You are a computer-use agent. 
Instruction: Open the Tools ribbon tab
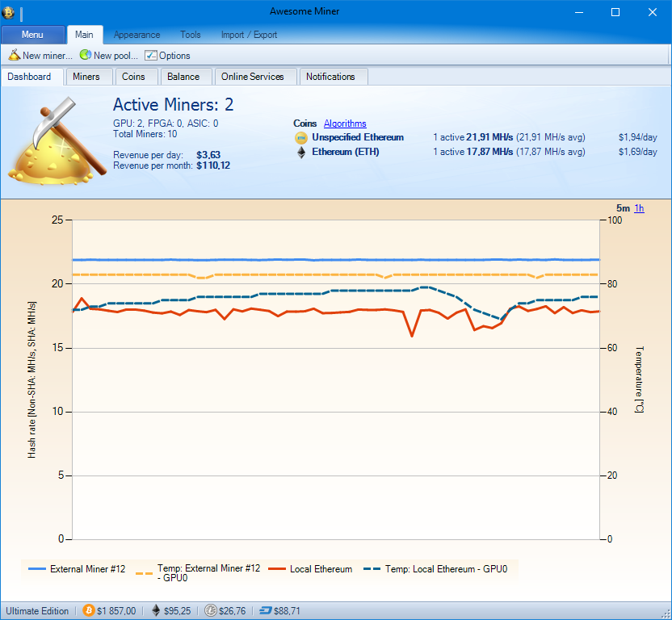[x=191, y=35]
